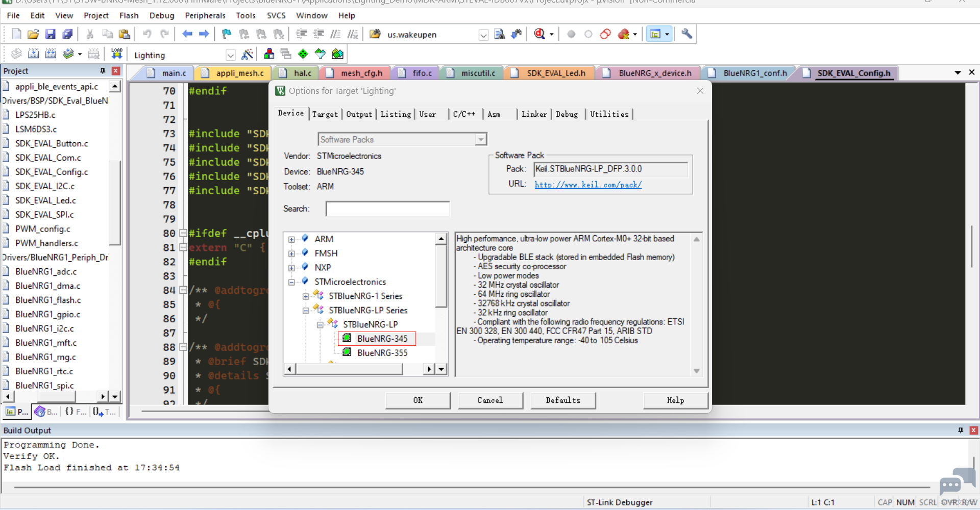Collapse the STMicroelectronics vendor node
980x510 pixels.
[291, 282]
